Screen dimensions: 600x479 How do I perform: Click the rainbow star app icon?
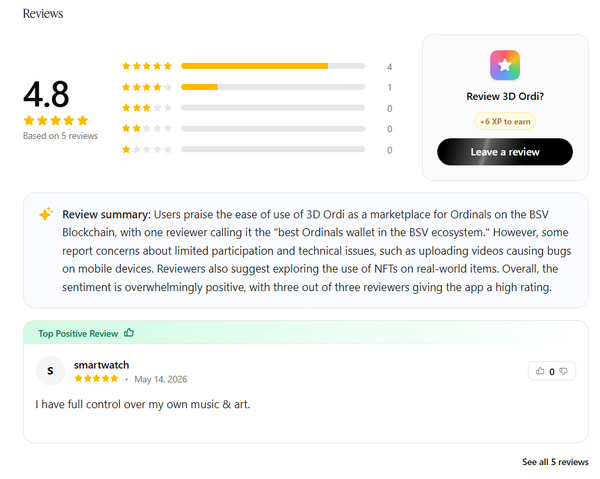[x=505, y=65]
